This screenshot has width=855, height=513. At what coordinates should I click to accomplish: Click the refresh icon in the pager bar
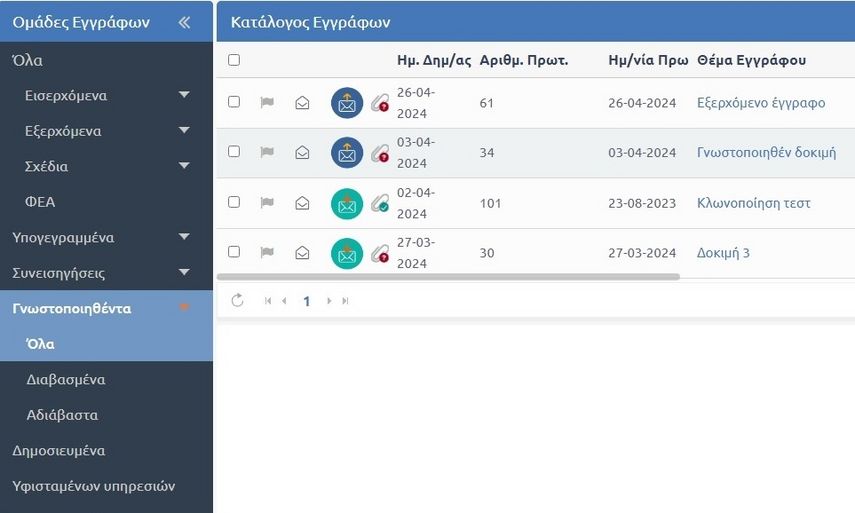click(x=237, y=300)
